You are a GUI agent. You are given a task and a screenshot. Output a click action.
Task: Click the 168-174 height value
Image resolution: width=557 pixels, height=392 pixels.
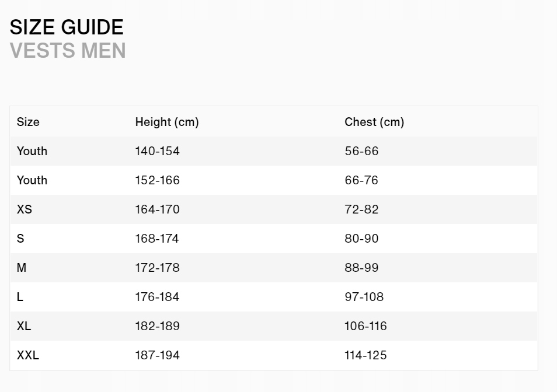coord(157,239)
